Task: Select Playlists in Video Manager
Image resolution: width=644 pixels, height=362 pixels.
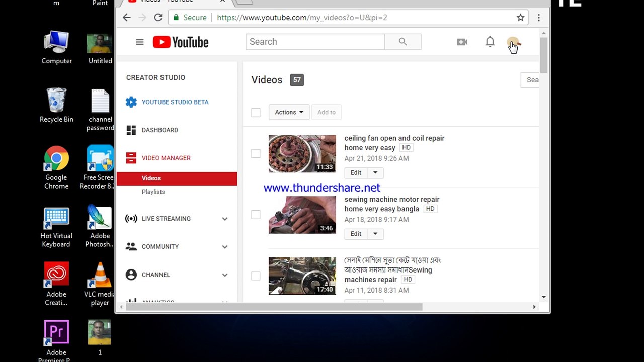Action: (153, 192)
